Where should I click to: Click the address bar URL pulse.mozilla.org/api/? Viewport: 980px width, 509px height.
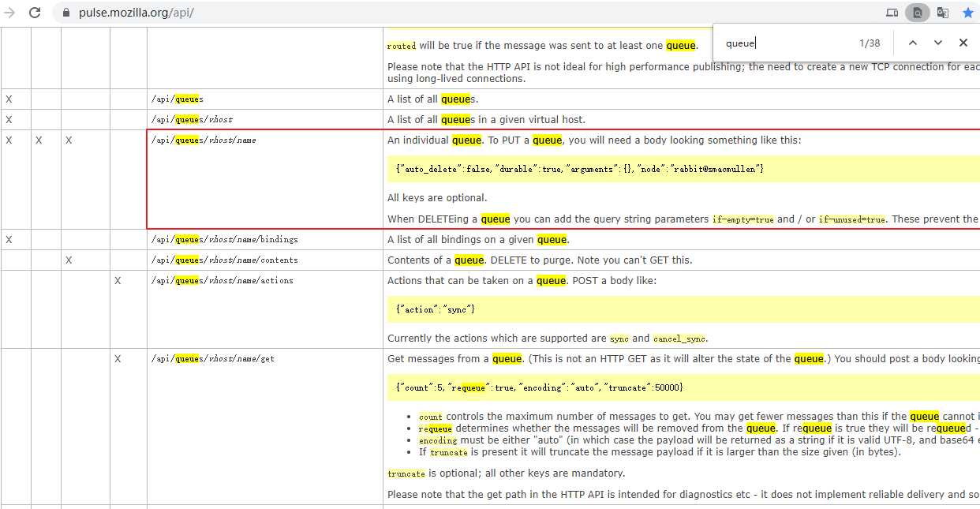(x=137, y=13)
